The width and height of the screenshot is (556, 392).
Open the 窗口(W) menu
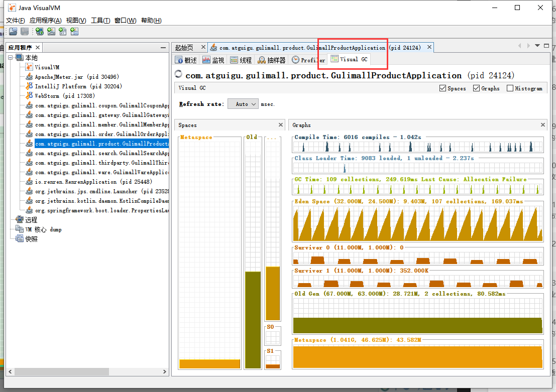125,21
